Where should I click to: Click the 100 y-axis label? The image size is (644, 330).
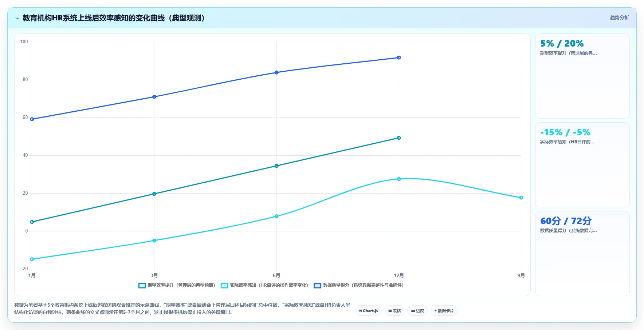point(24,42)
